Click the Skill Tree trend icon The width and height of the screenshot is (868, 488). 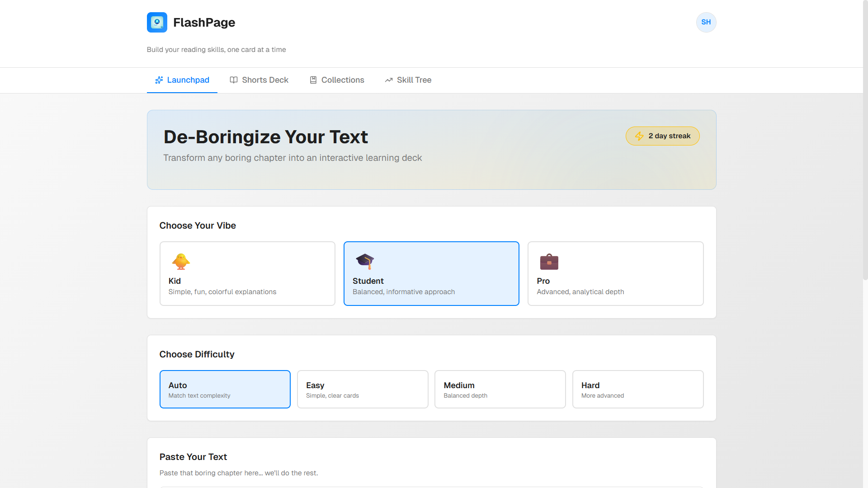coord(389,80)
